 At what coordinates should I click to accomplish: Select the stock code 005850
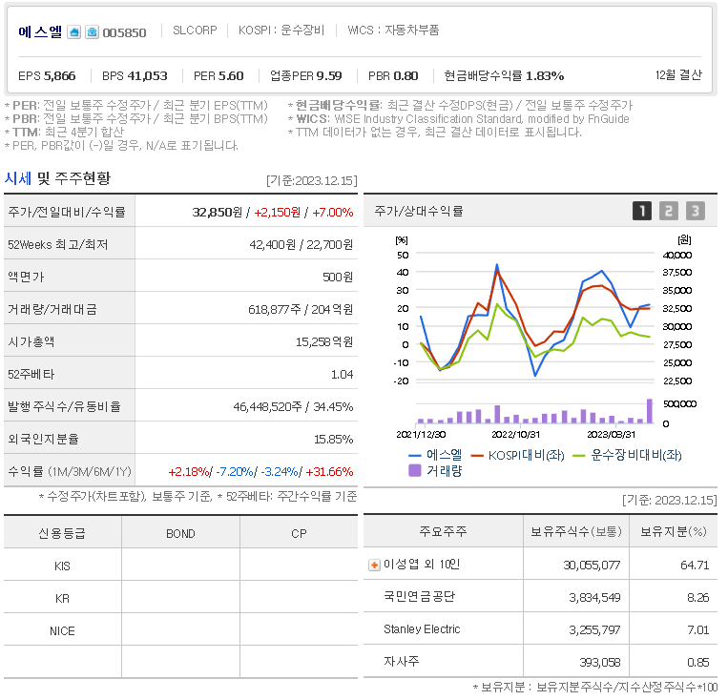tap(124, 32)
